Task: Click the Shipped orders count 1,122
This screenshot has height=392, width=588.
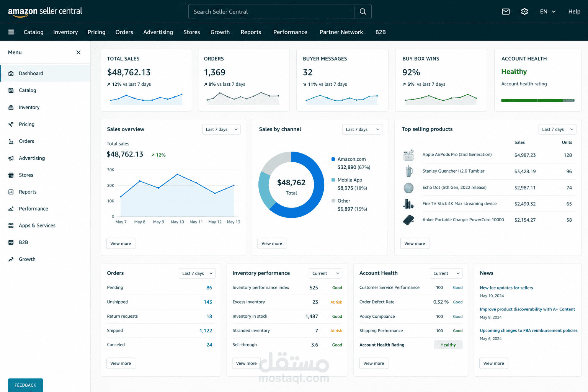Action: (x=206, y=331)
